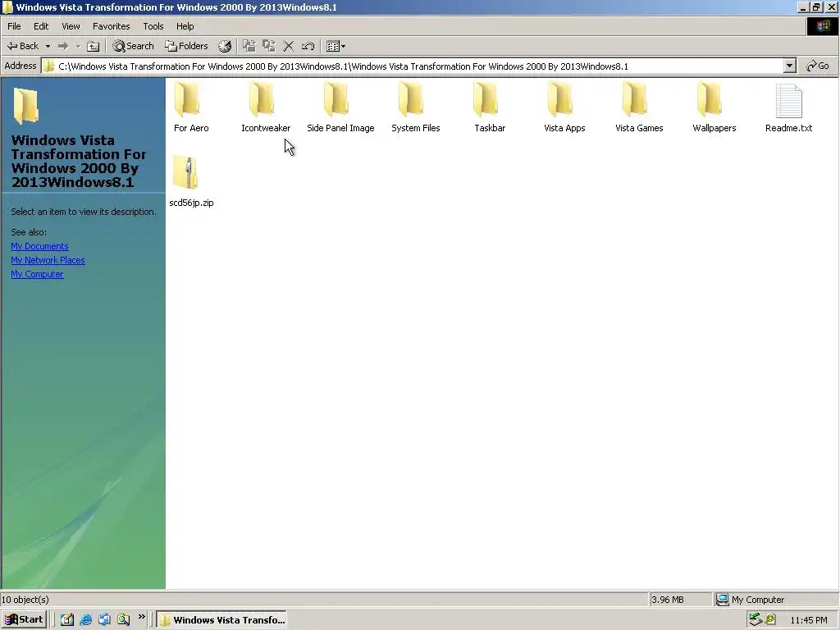The width and height of the screenshot is (840, 630).
Task: Click the Back navigation button
Action: pyautogui.click(x=23, y=46)
